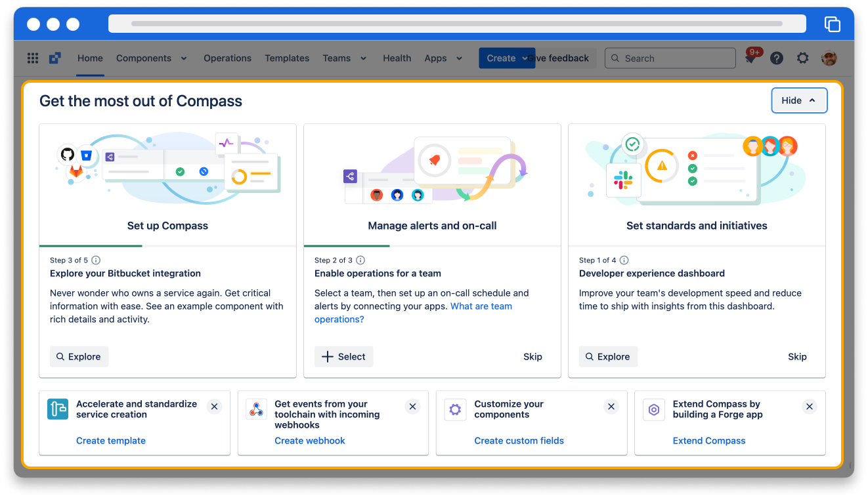Click the template icon on service creation card
The width and height of the screenshot is (868, 498).
tap(58, 409)
